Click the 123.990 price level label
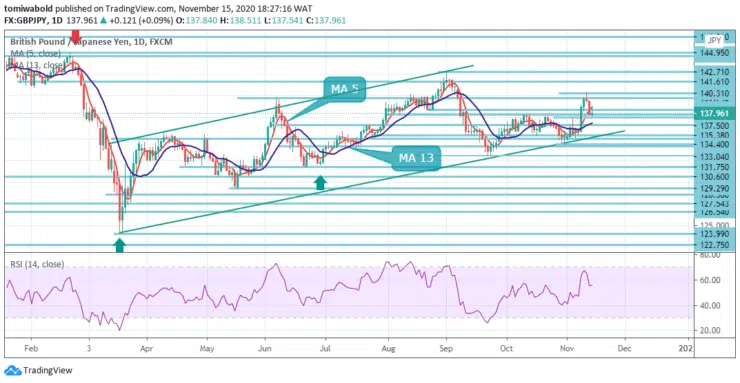Image resolution: width=740 pixels, height=383 pixels. pos(715,234)
